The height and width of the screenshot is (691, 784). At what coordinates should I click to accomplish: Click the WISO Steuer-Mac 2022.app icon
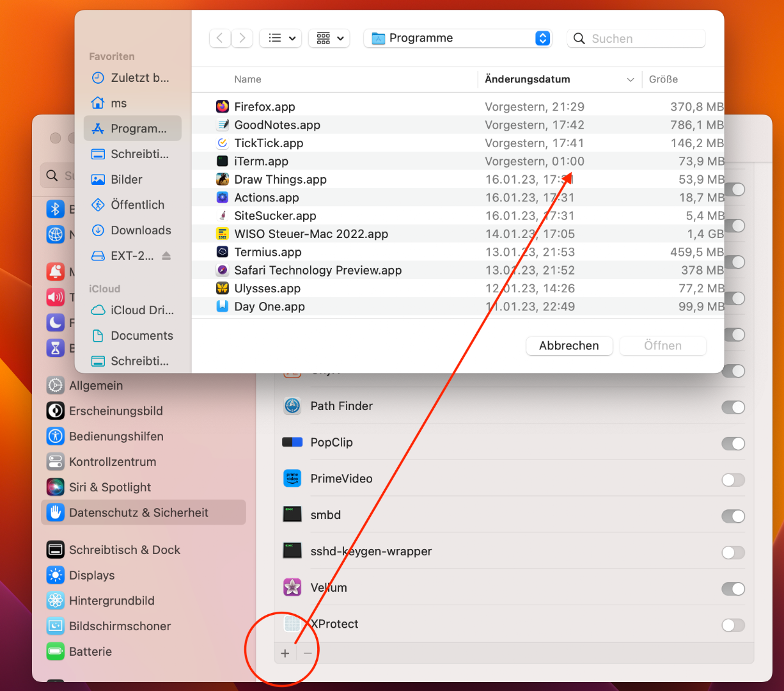(223, 234)
